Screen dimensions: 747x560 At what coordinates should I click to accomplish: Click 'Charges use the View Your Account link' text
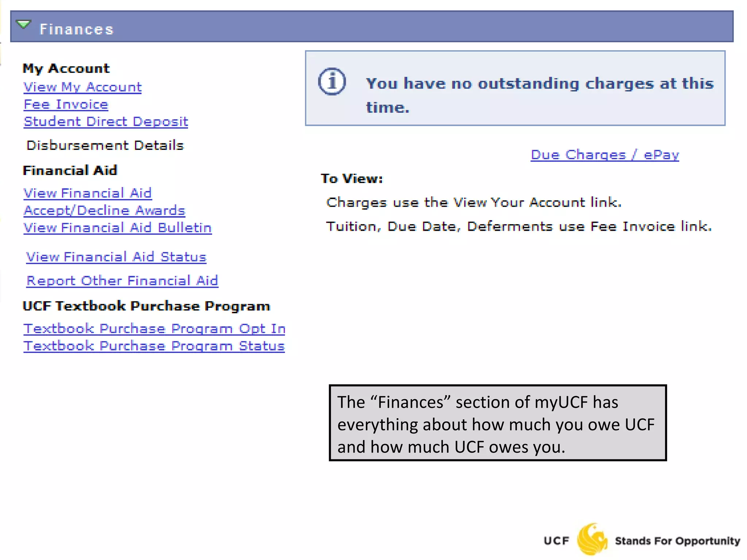[x=474, y=202]
